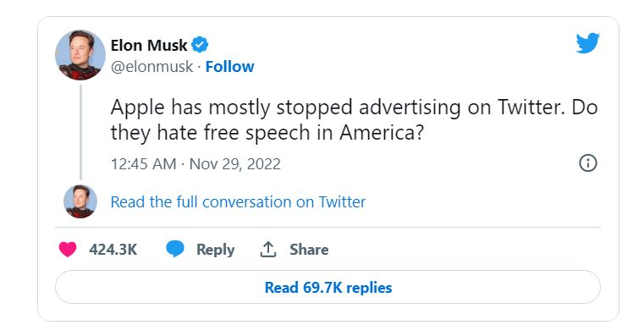Click the share upload arrow icon

point(268,250)
